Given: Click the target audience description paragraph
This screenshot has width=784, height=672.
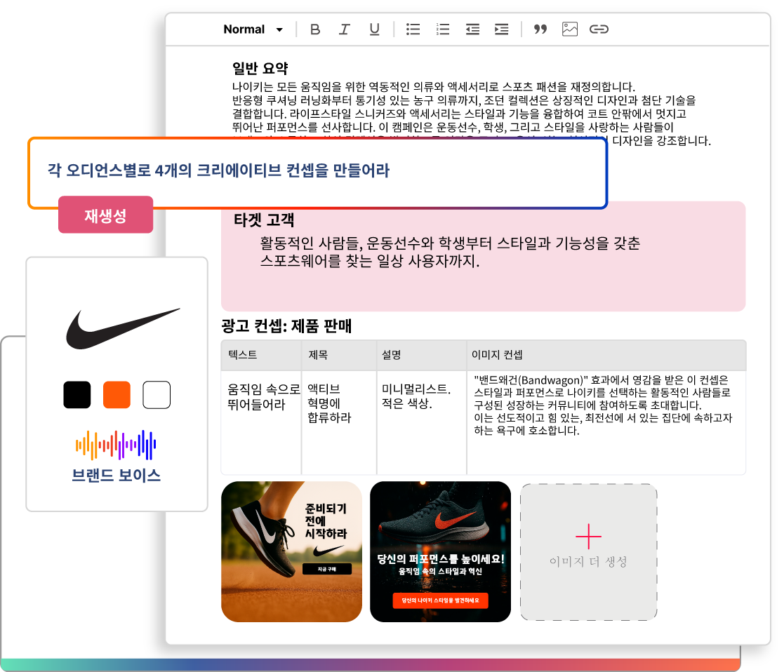Looking at the screenshot, I should (x=449, y=252).
